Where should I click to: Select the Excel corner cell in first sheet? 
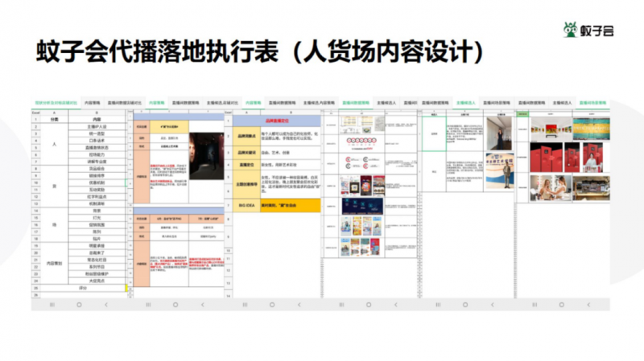(35, 113)
